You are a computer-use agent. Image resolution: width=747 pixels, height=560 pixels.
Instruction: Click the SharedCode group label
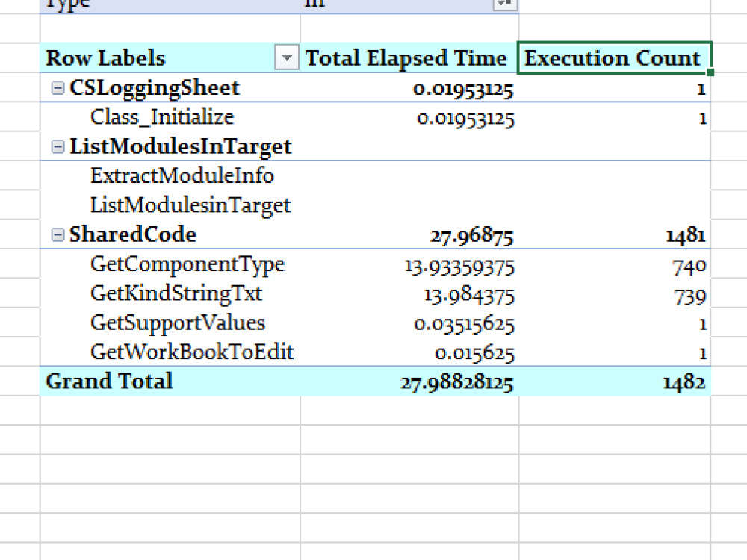pos(133,234)
